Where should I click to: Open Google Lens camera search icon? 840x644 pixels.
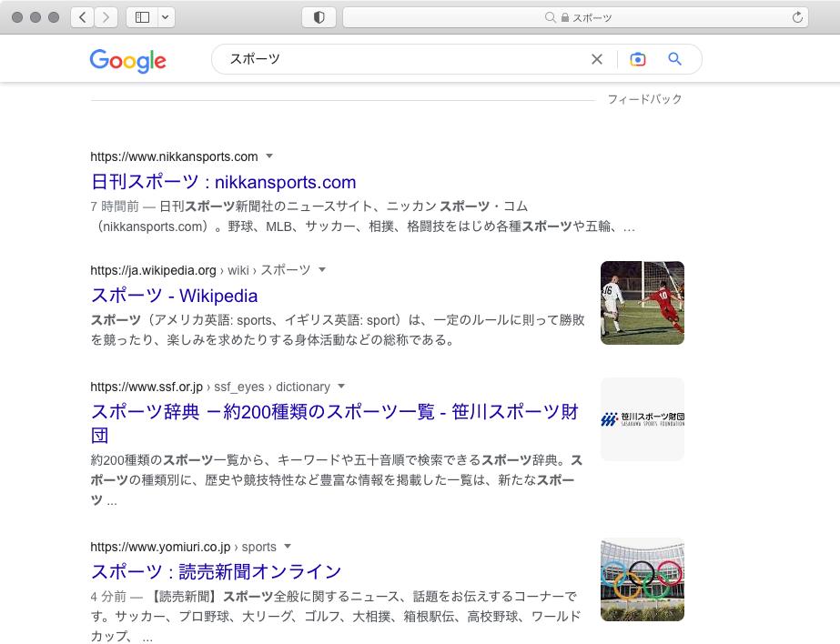(x=637, y=59)
